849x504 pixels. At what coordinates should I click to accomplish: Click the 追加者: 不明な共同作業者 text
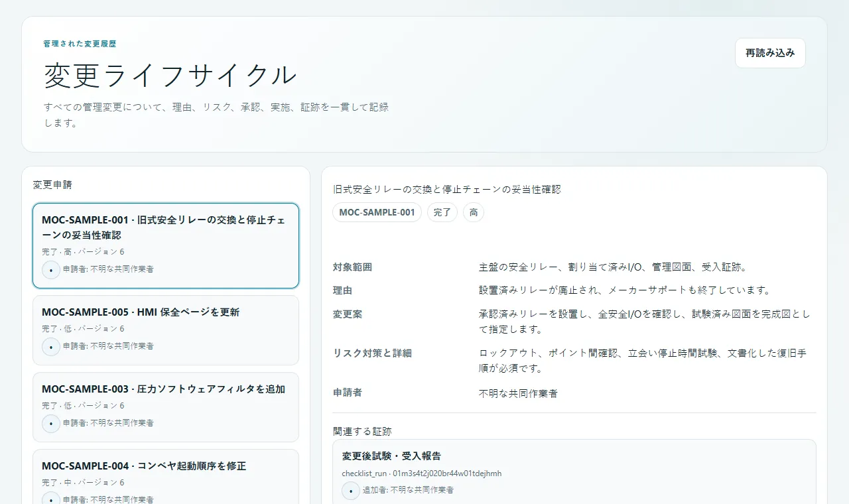point(408,490)
